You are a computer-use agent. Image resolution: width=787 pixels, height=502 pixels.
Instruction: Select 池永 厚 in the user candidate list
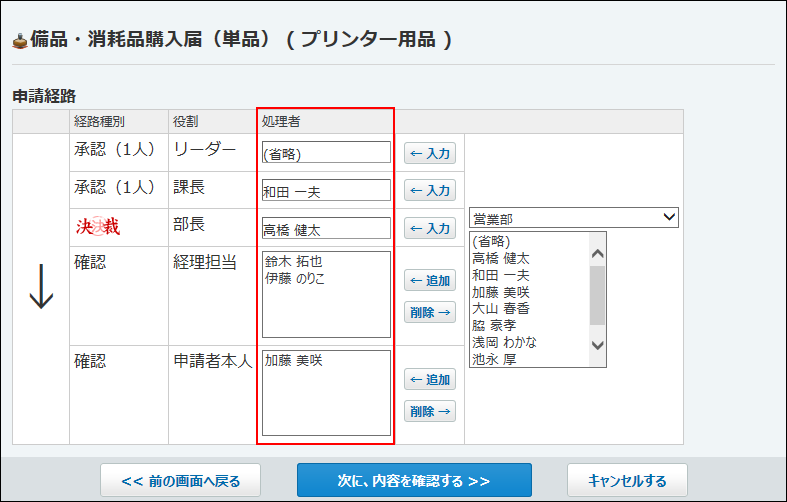click(494, 359)
